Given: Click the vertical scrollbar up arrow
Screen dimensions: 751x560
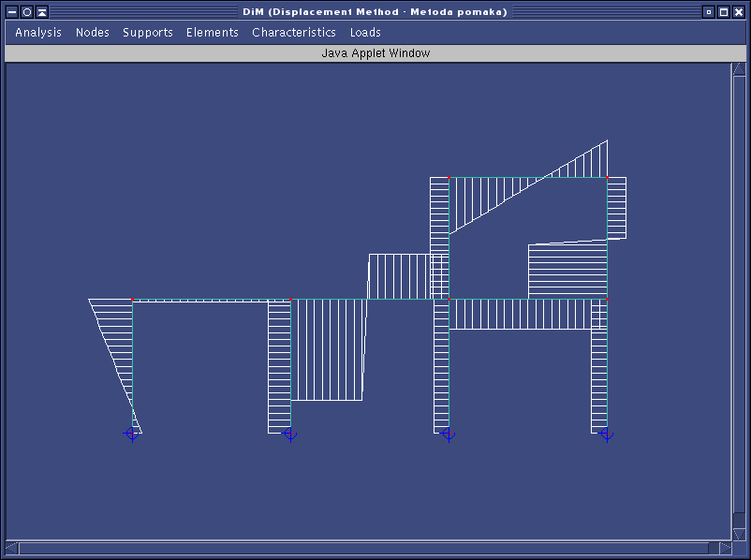Looking at the screenshot, I should 739,69.
